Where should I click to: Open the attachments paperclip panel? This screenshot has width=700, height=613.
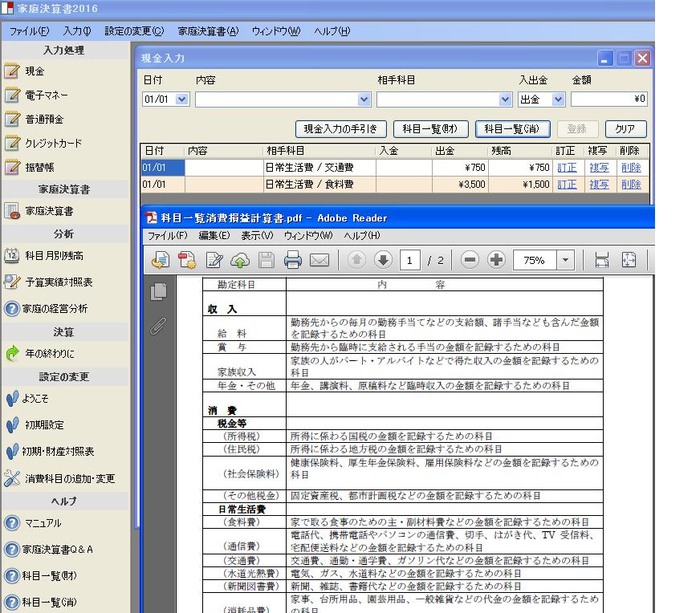click(x=159, y=327)
